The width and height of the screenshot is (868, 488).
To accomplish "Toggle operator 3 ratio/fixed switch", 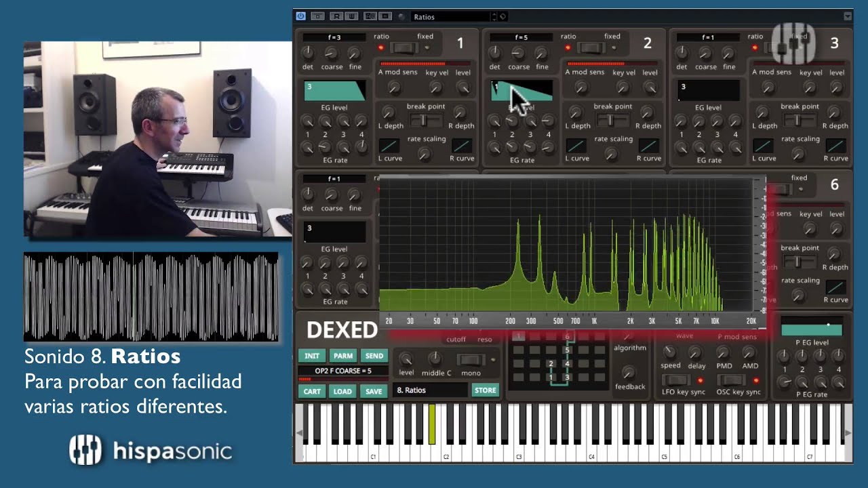I will 780,47.
